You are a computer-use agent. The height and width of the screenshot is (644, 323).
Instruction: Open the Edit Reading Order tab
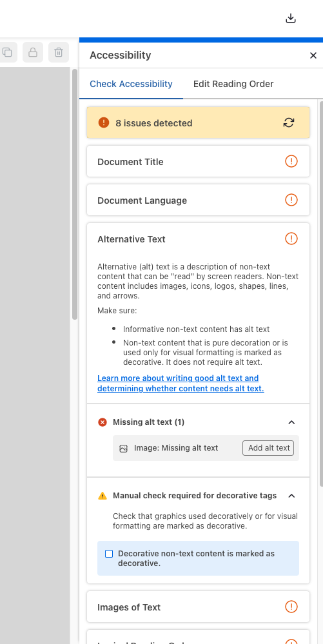[233, 84]
